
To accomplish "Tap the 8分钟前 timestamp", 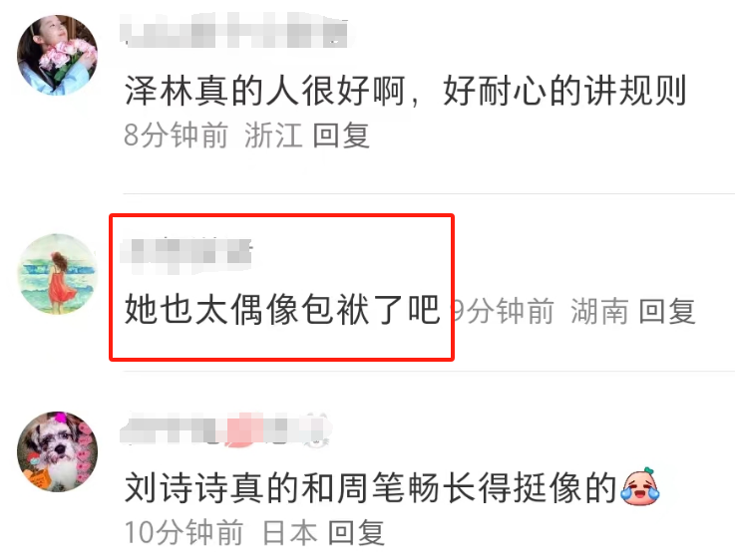I will click(177, 136).
